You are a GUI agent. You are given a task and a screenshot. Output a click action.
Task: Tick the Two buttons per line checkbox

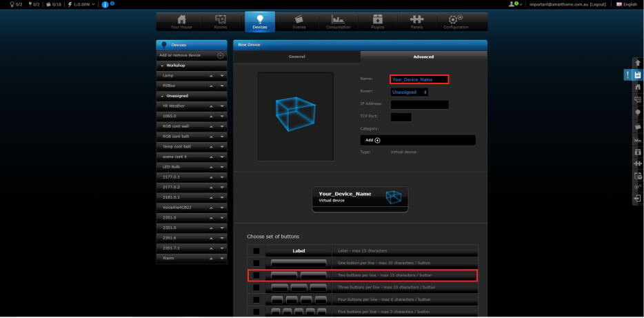tap(256, 275)
